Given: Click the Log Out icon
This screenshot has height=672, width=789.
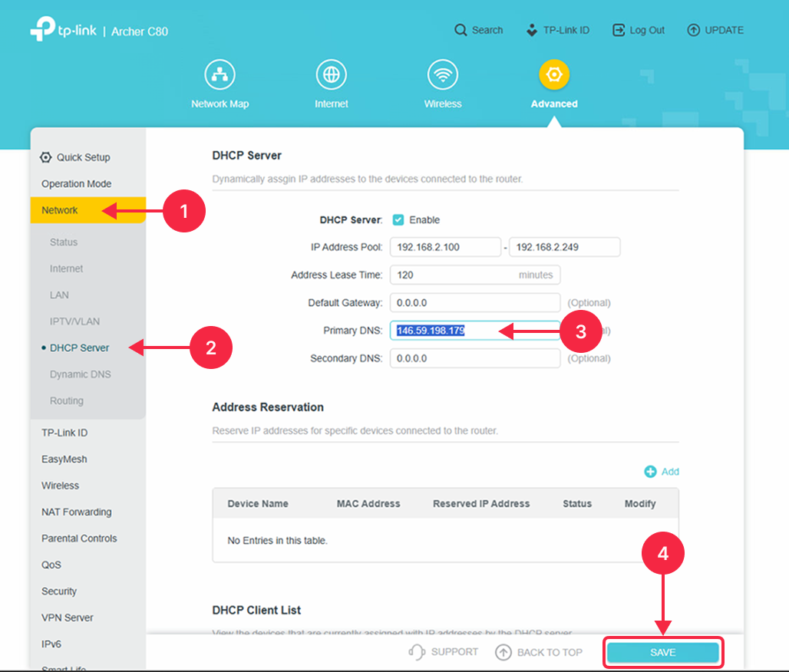Looking at the screenshot, I should (619, 30).
